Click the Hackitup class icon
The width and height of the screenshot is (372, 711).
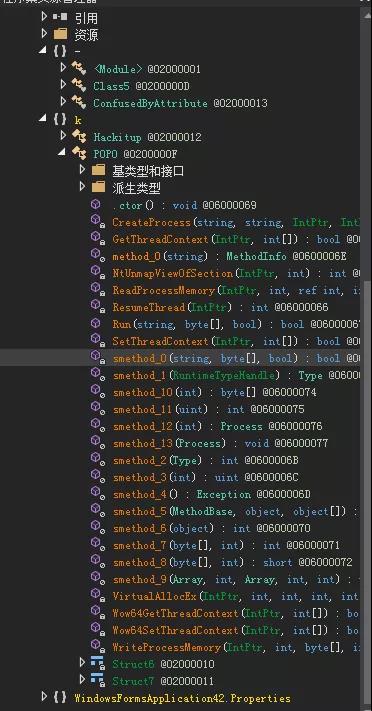click(x=79, y=136)
